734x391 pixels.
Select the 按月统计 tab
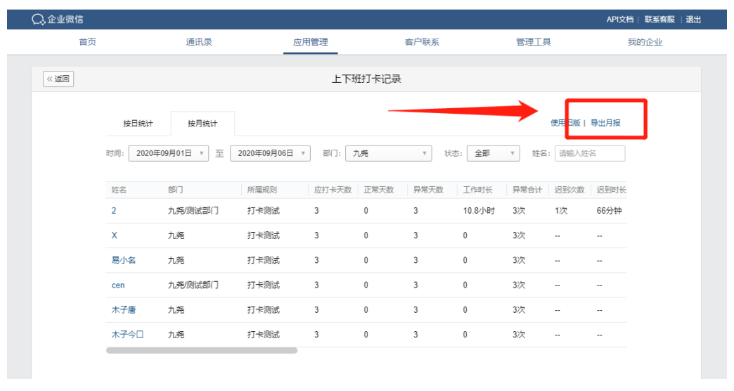pyautogui.click(x=203, y=124)
